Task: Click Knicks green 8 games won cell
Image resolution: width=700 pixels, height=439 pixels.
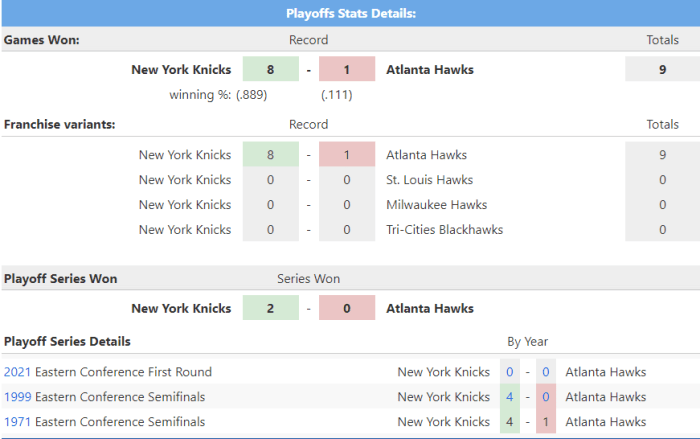Action: click(270, 70)
